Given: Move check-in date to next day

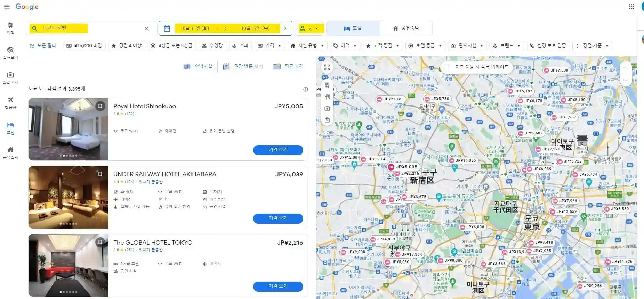Looking at the screenshot, I should 225,28.
